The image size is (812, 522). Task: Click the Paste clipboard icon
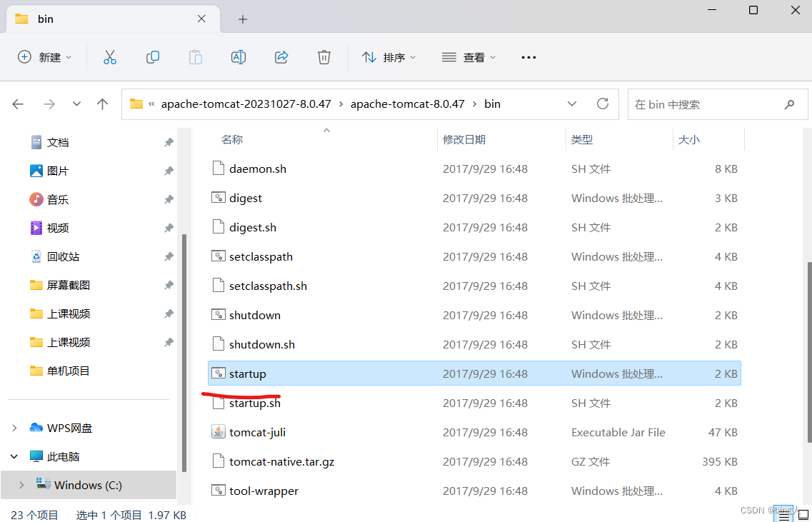pyautogui.click(x=195, y=57)
